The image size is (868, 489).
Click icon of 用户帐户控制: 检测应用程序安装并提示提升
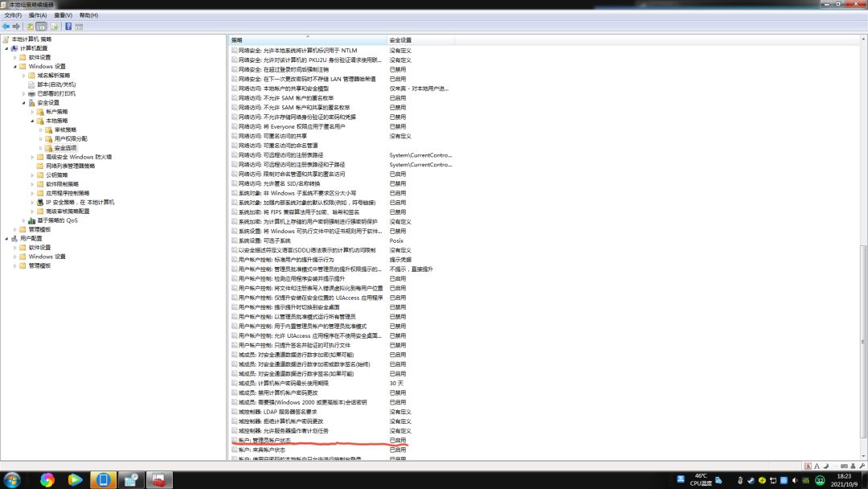(x=234, y=278)
